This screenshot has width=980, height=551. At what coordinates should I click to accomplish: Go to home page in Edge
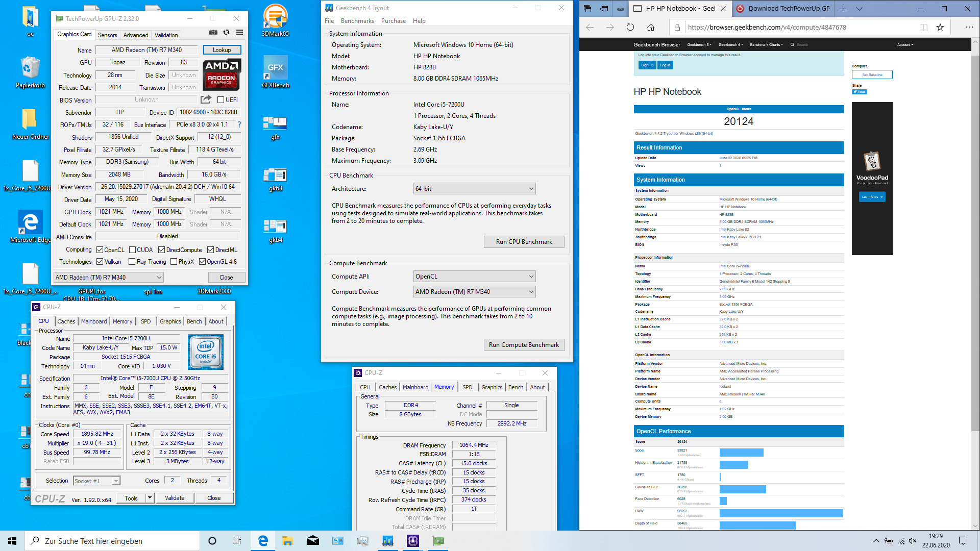(x=651, y=28)
